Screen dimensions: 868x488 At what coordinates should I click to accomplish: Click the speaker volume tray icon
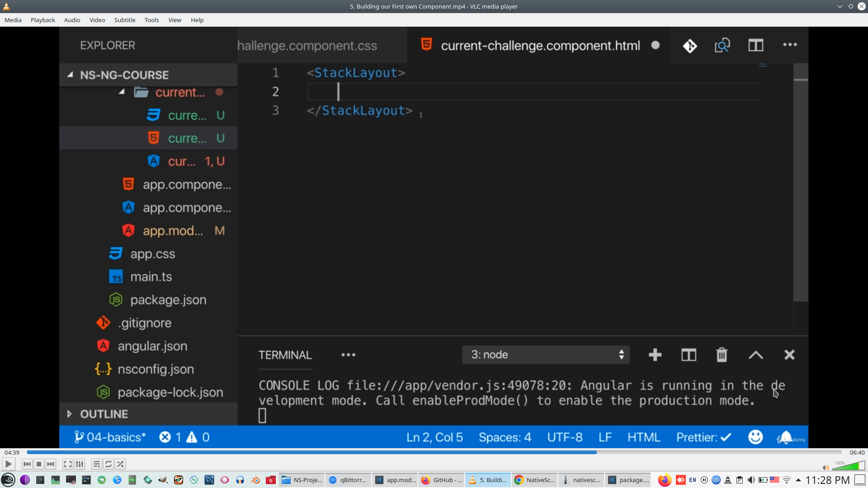(751, 480)
